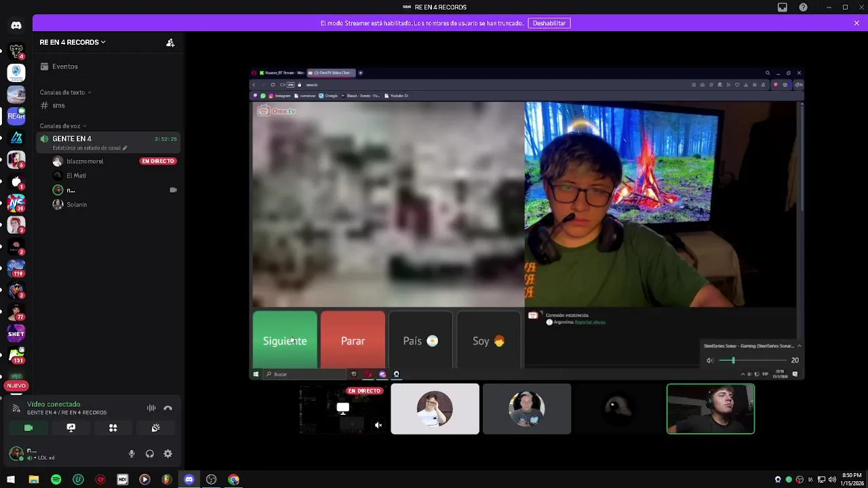
Task: Open NDI app from taskbar
Action: (x=122, y=480)
